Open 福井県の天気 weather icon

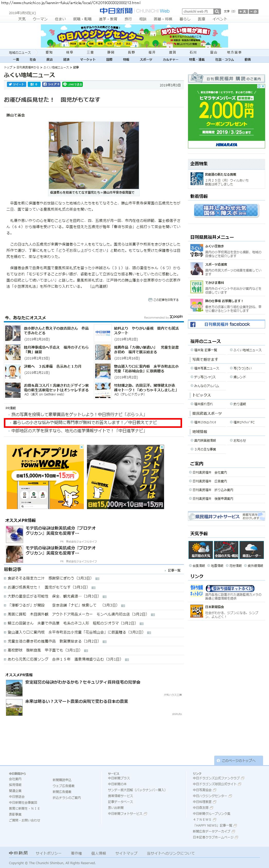pos(201,550)
